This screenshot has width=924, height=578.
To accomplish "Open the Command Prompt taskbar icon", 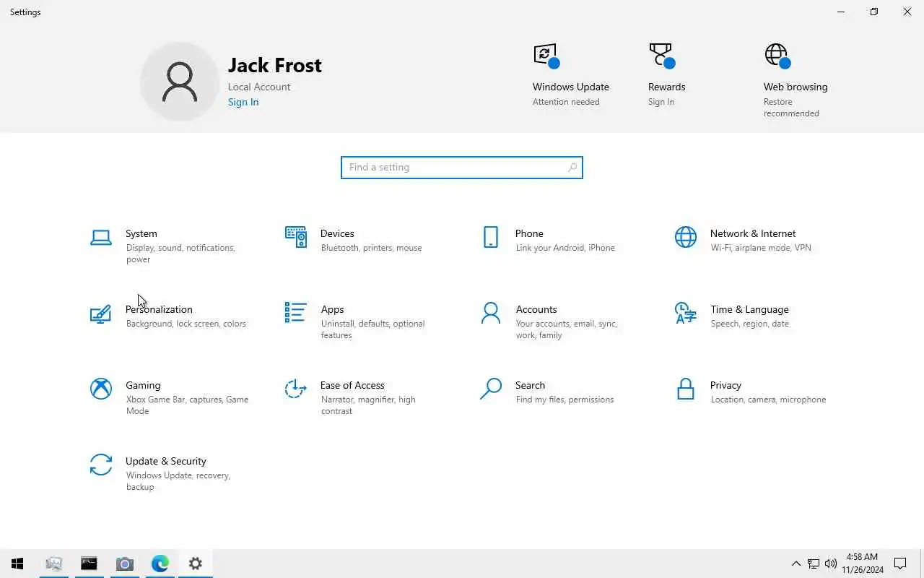I will point(89,564).
